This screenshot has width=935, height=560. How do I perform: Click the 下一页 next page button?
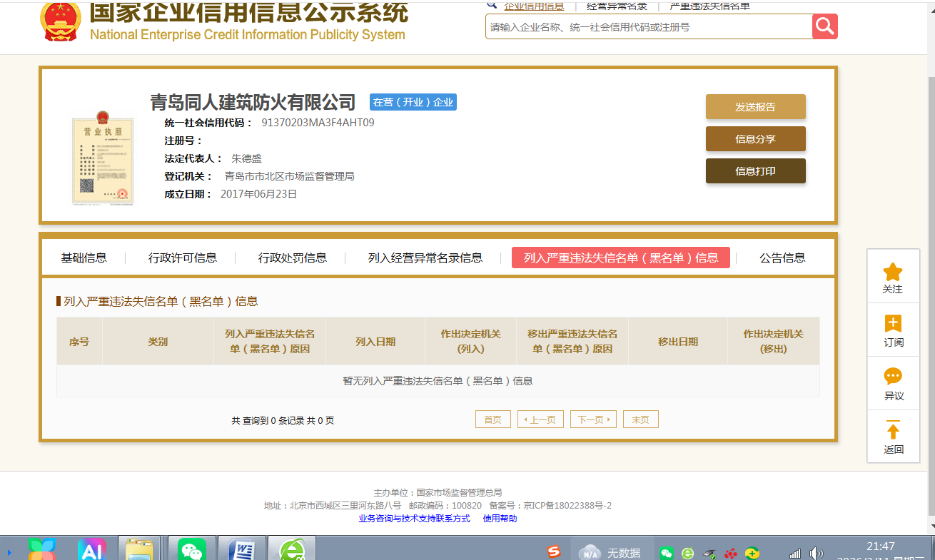point(593,419)
